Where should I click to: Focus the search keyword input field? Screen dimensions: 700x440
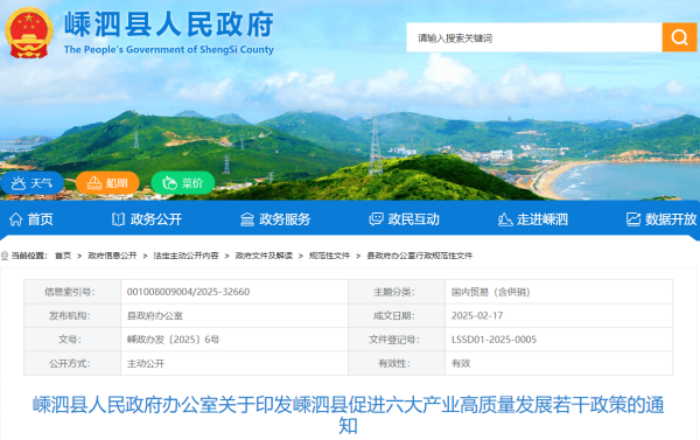[x=534, y=37]
